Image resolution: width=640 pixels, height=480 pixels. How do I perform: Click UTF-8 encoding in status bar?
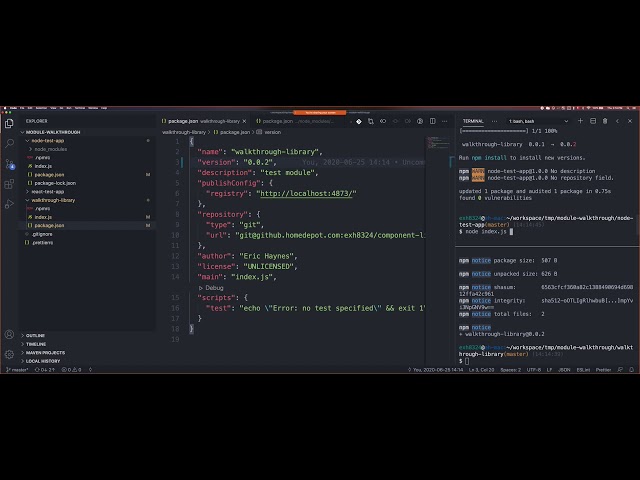[x=533, y=370]
